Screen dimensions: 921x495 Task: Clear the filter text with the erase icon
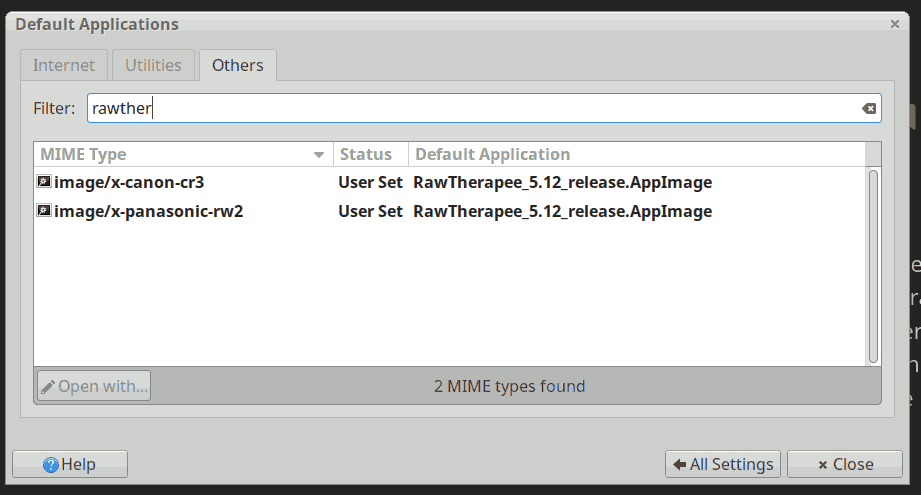click(869, 109)
